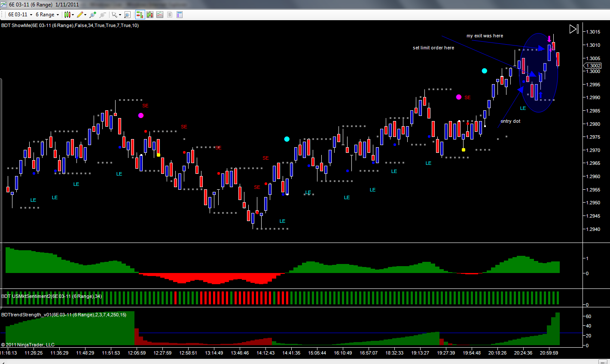
Task: Select the arrow cursor pointer tool
Action: 114,15
